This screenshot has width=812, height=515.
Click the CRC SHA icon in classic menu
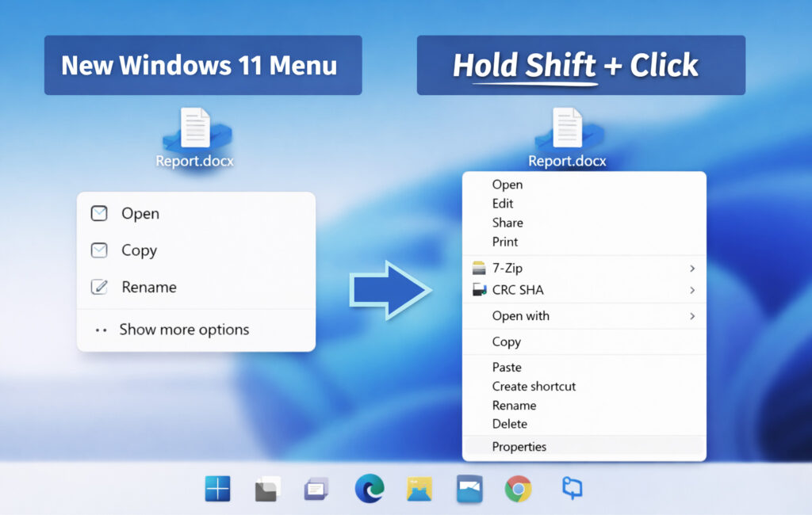click(x=478, y=290)
